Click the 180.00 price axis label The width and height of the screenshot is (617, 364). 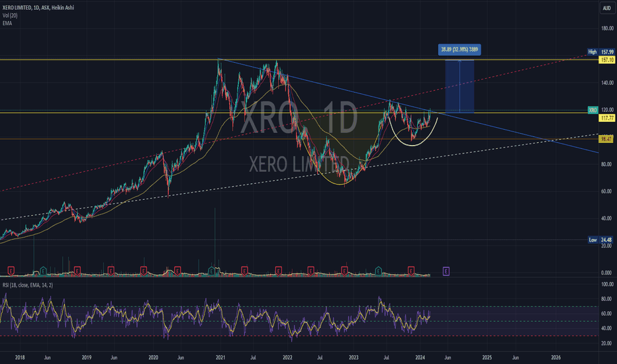[x=607, y=28]
